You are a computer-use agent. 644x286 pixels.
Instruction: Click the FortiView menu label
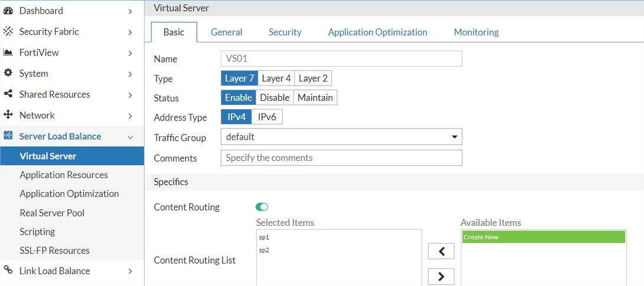click(39, 52)
